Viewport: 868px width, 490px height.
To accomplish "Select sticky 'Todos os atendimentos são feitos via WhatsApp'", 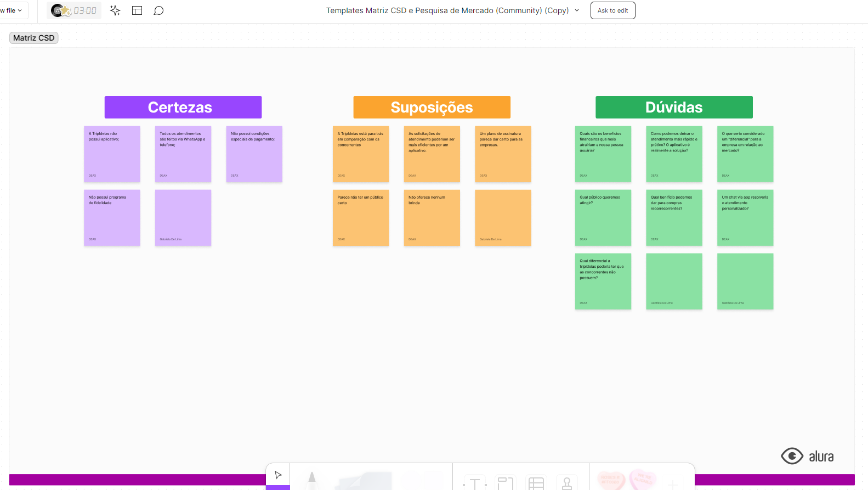I will coord(183,154).
